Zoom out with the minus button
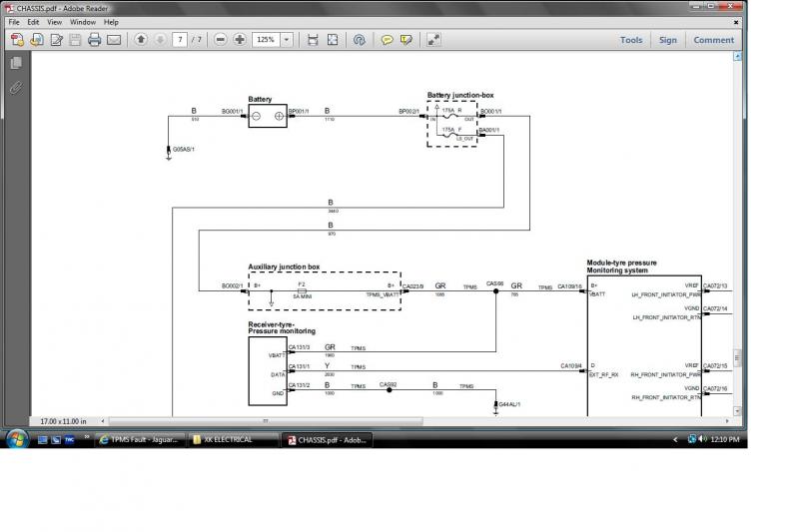The image size is (799, 532). 220,39
